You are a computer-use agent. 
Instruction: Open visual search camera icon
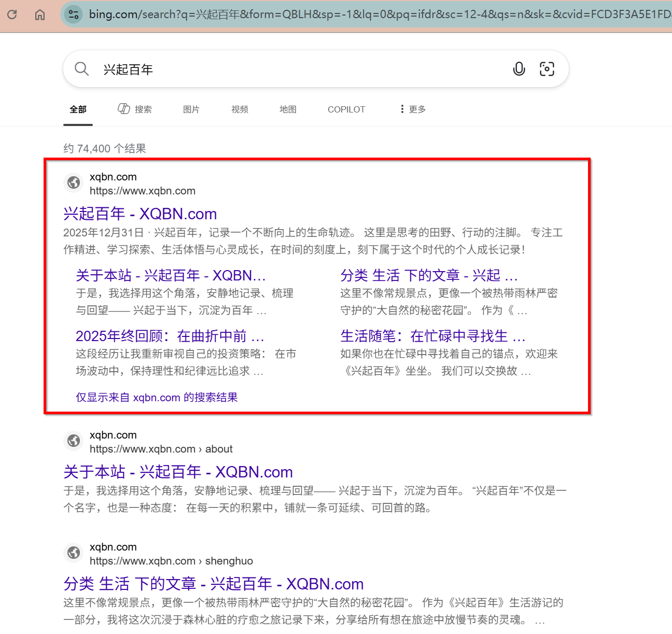pyautogui.click(x=547, y=68)
